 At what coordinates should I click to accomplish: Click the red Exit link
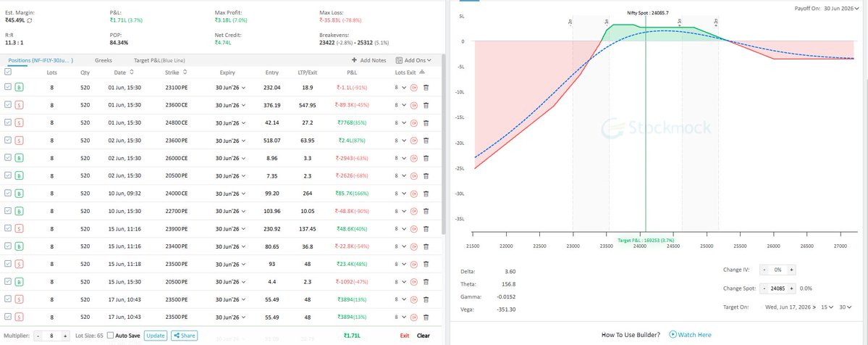405,336
